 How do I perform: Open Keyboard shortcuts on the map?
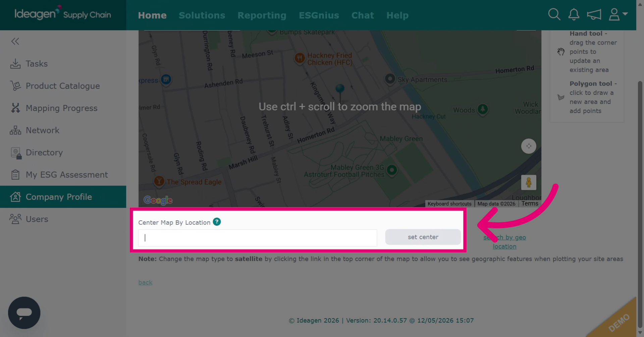tap(449, 204)
